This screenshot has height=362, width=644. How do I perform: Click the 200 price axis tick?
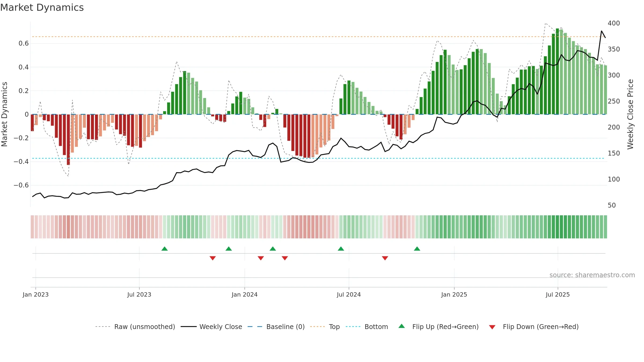click(614, 127)
